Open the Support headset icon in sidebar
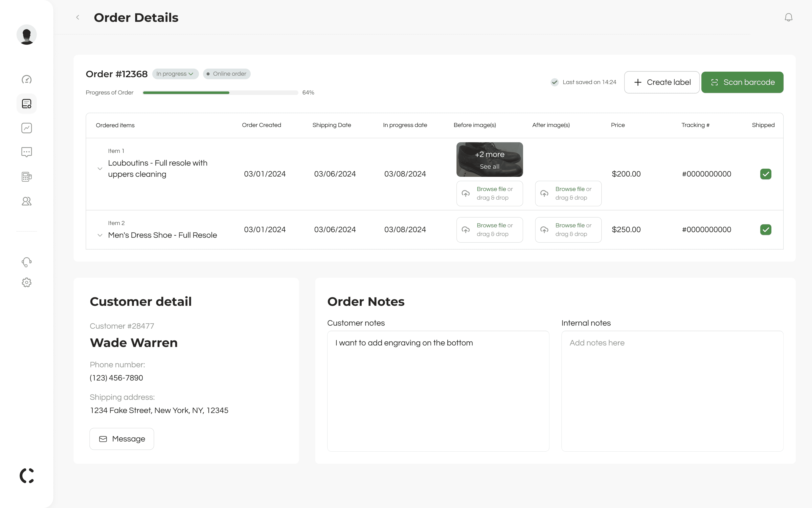This screenshot has height=508, width=812. [27, 262]
